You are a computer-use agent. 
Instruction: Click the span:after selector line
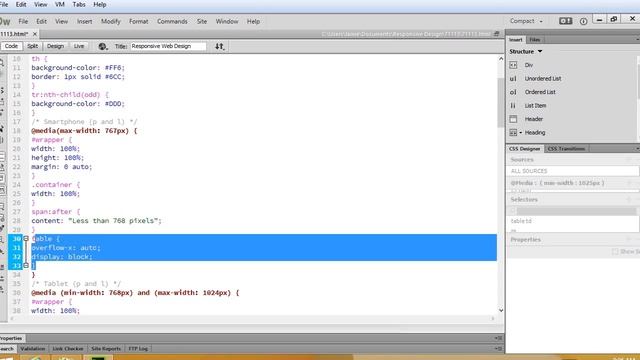click(56, 212)
